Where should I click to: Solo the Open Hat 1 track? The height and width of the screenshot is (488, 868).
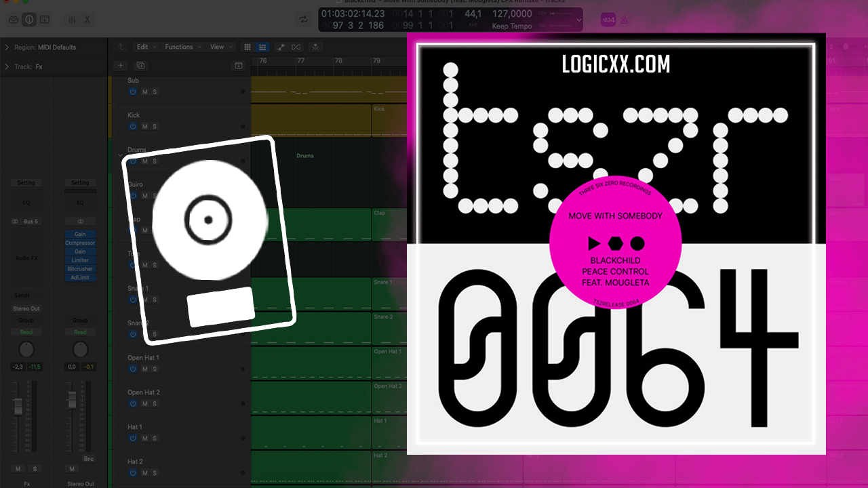(155, 369)
